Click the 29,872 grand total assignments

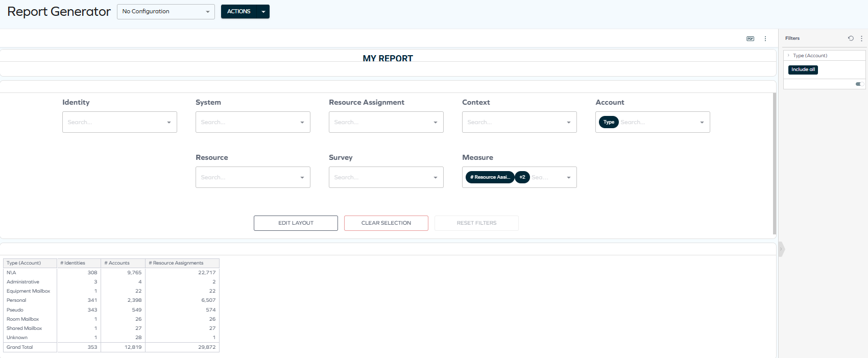pyautogui.click(x=207, y=347)
